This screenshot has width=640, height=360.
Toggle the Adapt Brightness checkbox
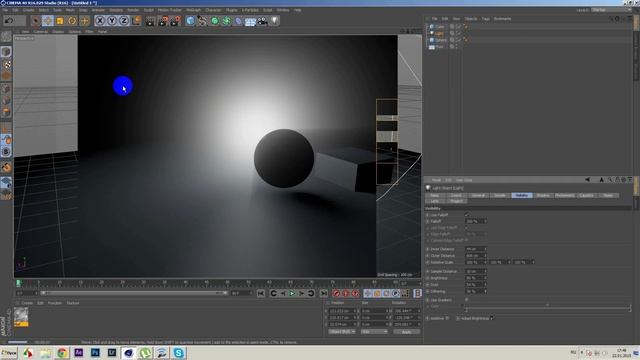(492, 318)
